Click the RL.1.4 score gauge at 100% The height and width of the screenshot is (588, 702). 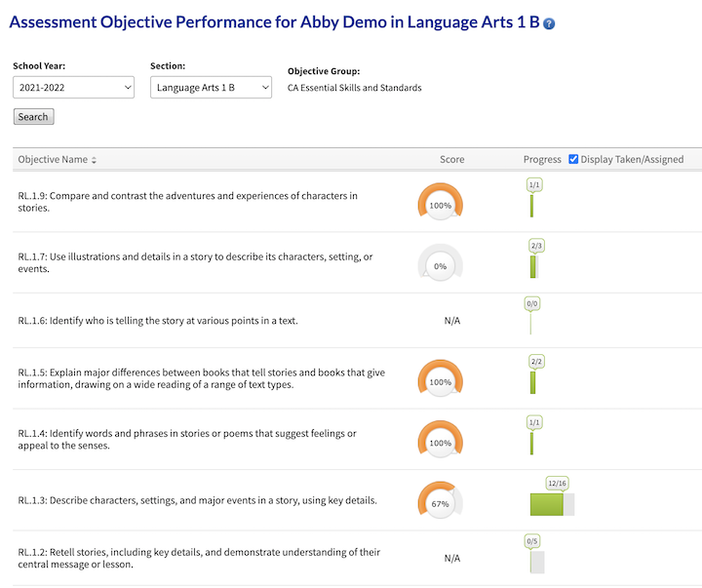pos(440,441)
